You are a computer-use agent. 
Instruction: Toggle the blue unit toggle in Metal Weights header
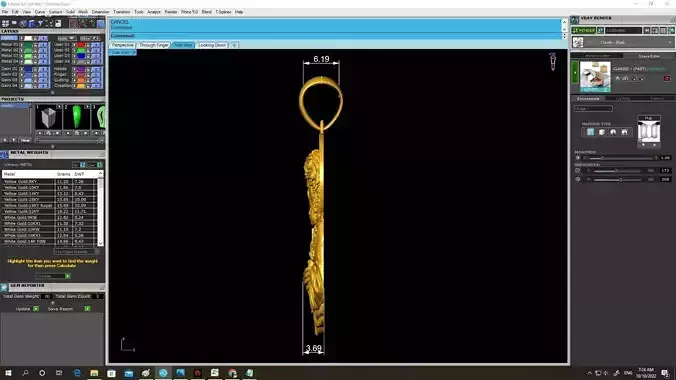pos(83,165)
